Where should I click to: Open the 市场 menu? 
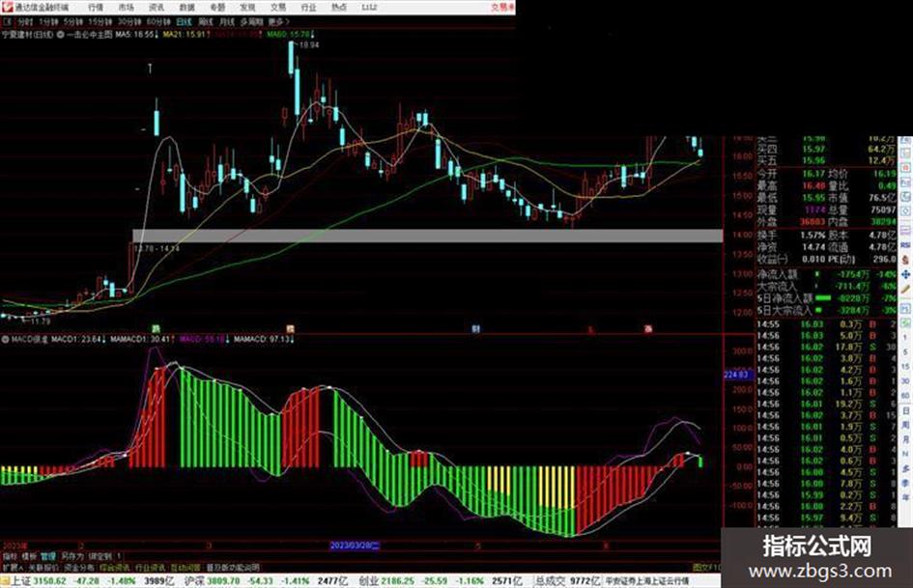[127, 7]
